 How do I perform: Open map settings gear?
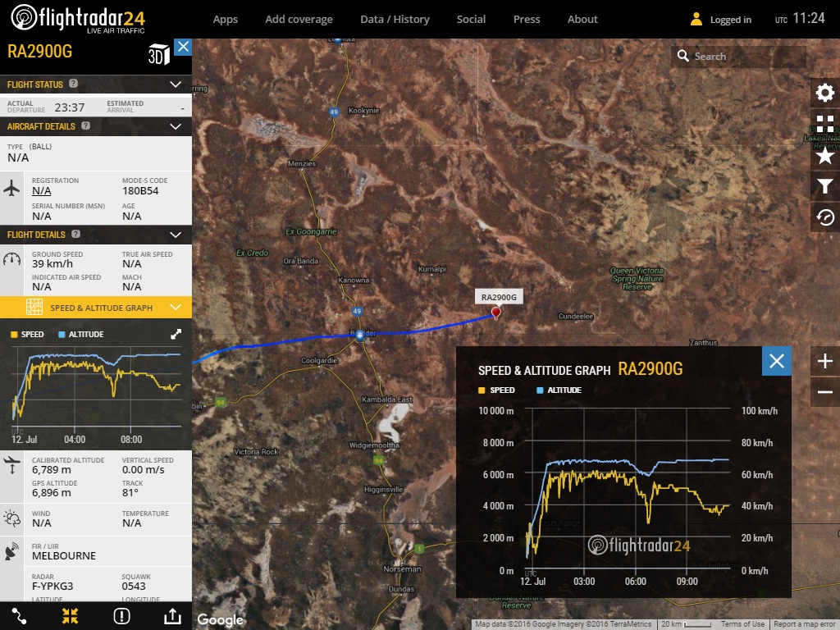point(825,93)
